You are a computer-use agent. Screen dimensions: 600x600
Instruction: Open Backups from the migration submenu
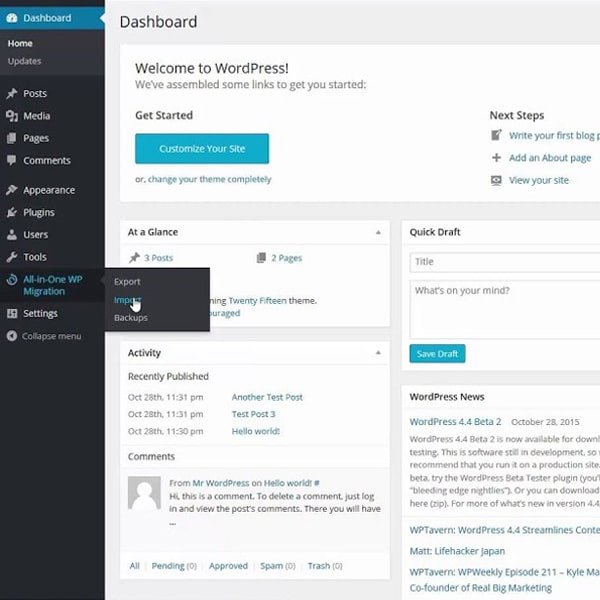130,318
